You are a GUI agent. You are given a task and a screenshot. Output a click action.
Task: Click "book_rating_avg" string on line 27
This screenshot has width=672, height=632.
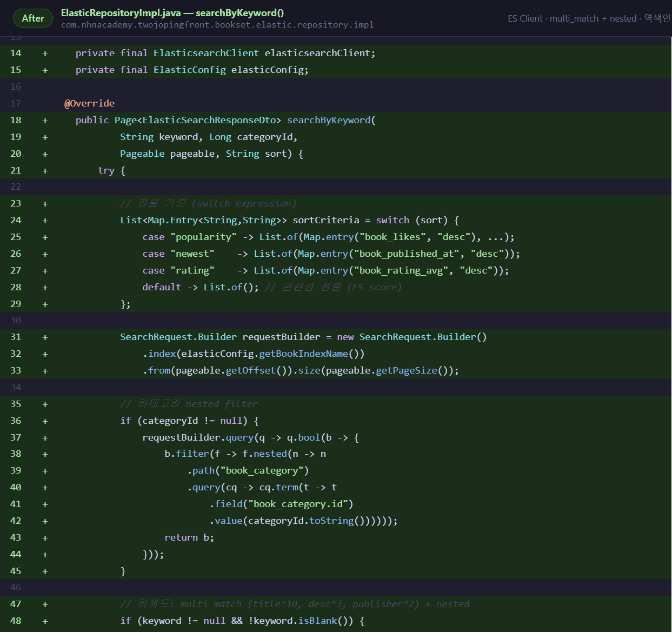401,270
